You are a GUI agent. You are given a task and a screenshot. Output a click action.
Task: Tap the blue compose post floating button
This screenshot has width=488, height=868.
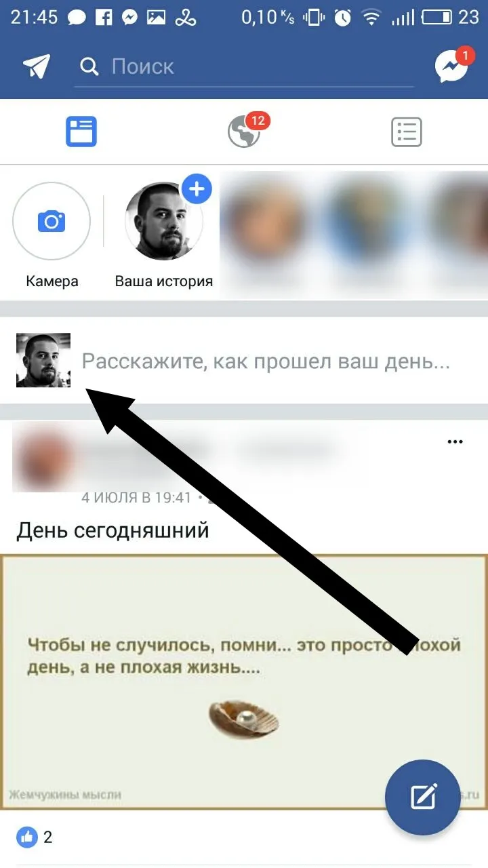[x=423, y=797]
